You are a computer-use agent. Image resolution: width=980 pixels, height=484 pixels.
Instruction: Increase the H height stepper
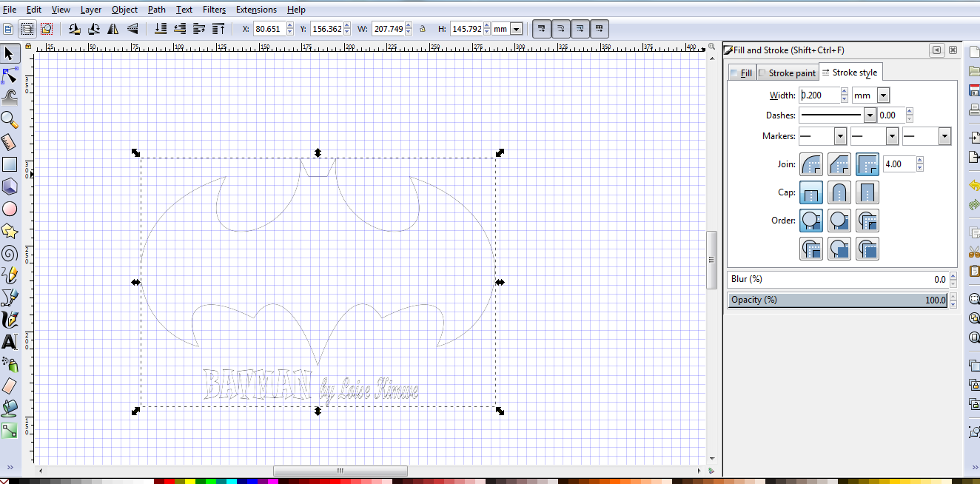[486, 26]
